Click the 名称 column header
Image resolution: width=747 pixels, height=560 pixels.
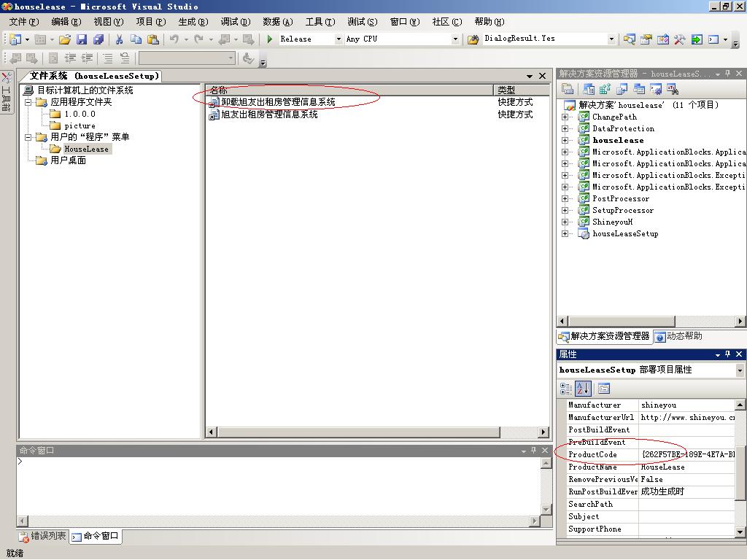pyautogui.click(x=350, y=90)
